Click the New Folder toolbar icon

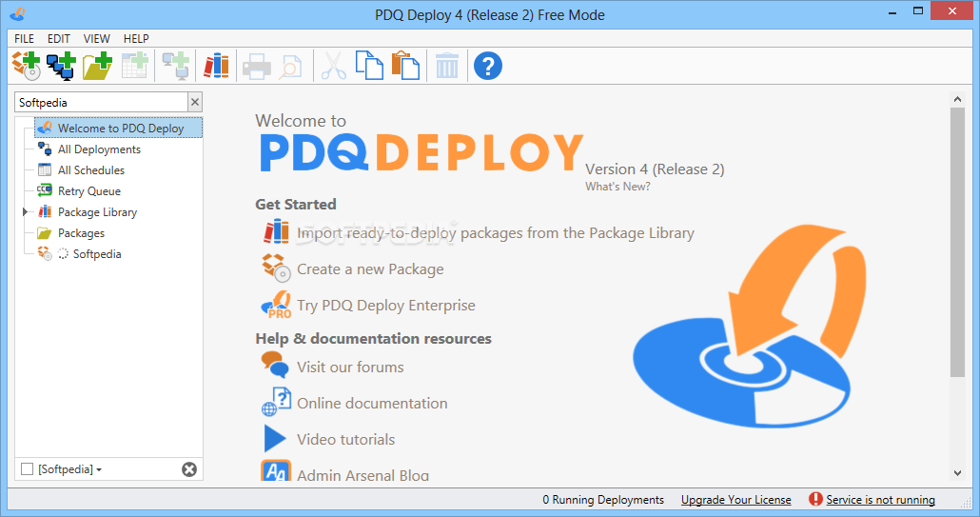pyautogui.click(x=97, y=66)
